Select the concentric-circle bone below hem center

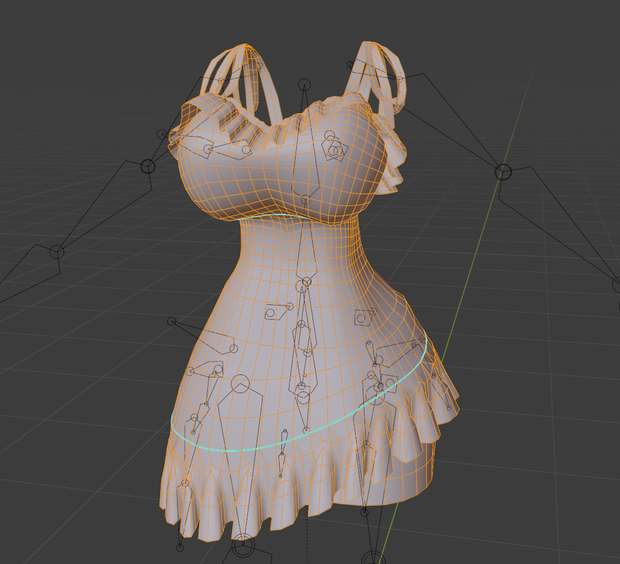point(243,545)
